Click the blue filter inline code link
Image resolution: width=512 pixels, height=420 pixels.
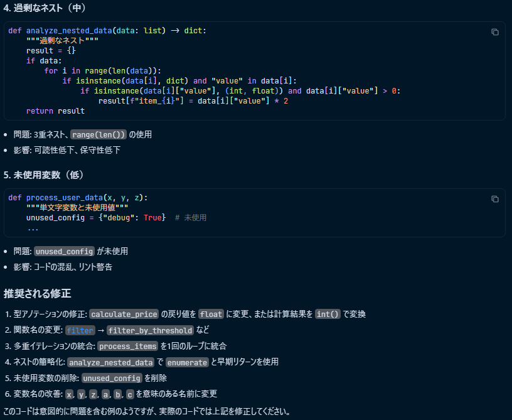pos(80,330)
